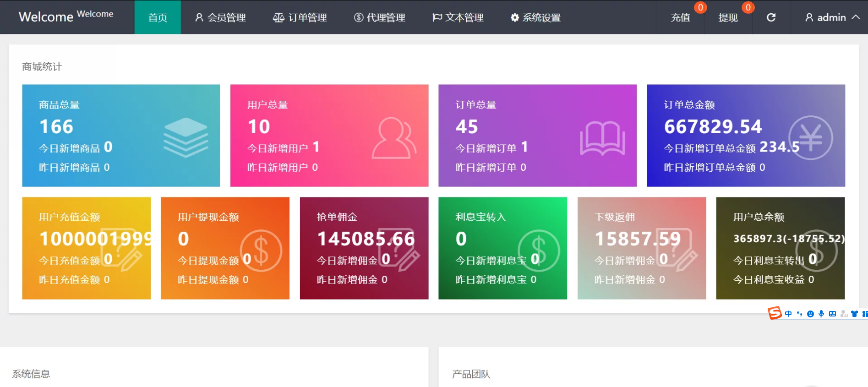Click the user silhouette icon on 用户总量 card
This screenshot has height=387, width=868.
tap(393, 138)
